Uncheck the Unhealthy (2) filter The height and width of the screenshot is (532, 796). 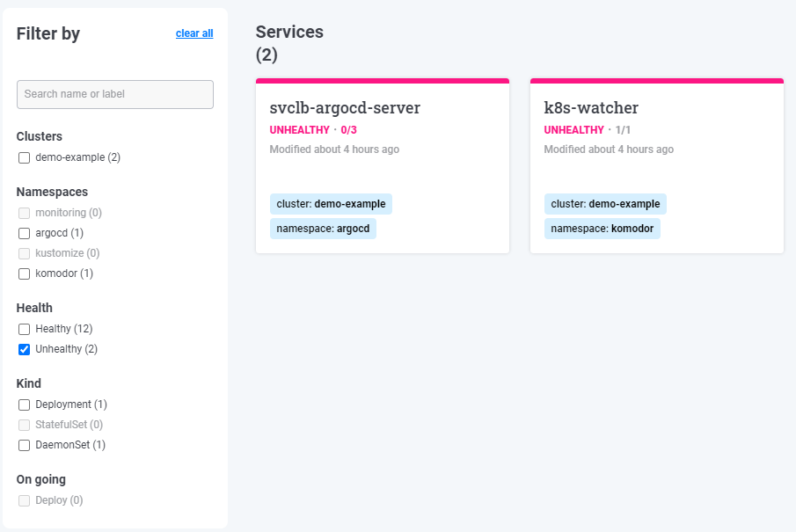point(24,350)
